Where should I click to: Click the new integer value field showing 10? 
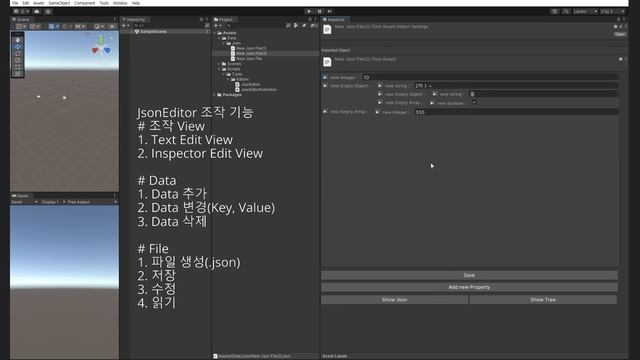tap(490, 77)
